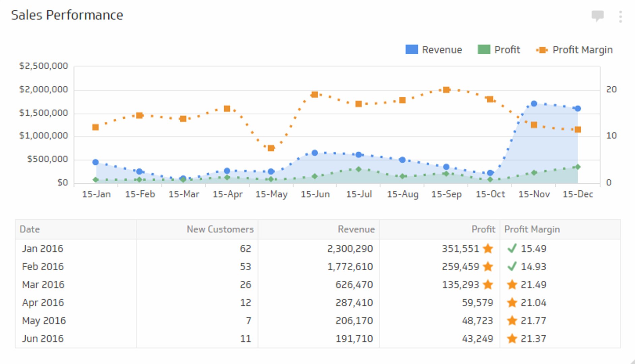Image resolution: width=635 pixels, height=364 pixels.
Task: Open the comment bubble icon
Action: [x=597, y=16]
